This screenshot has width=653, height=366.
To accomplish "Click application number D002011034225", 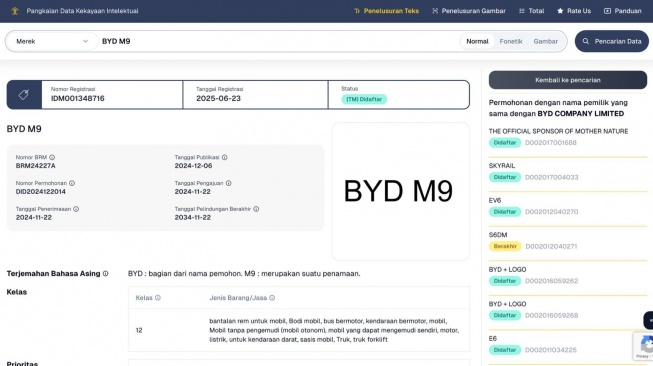I will point(551,350).
